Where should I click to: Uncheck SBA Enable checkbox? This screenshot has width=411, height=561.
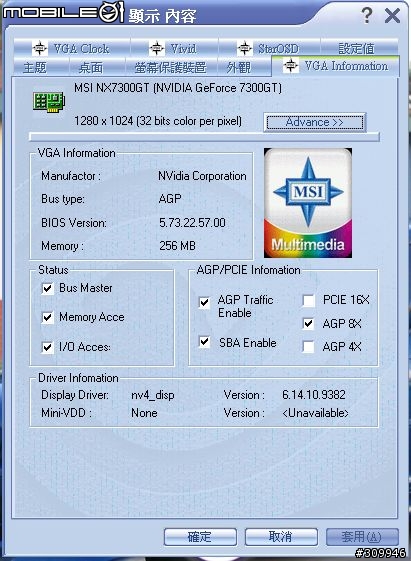[204, 342]
